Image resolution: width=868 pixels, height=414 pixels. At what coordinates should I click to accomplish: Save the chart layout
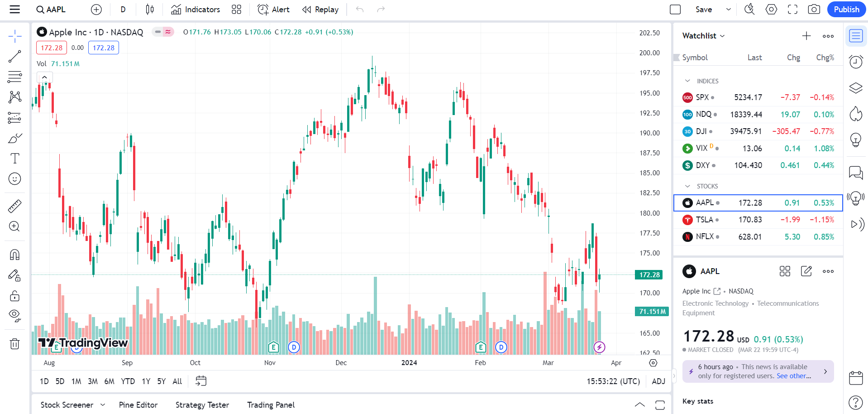pyautogui.click(x=704, y=10)
